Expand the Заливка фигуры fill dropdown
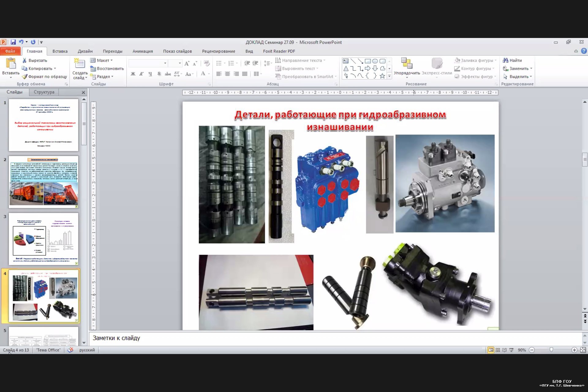Screen dimensions: 588x392 pos(496,60)
